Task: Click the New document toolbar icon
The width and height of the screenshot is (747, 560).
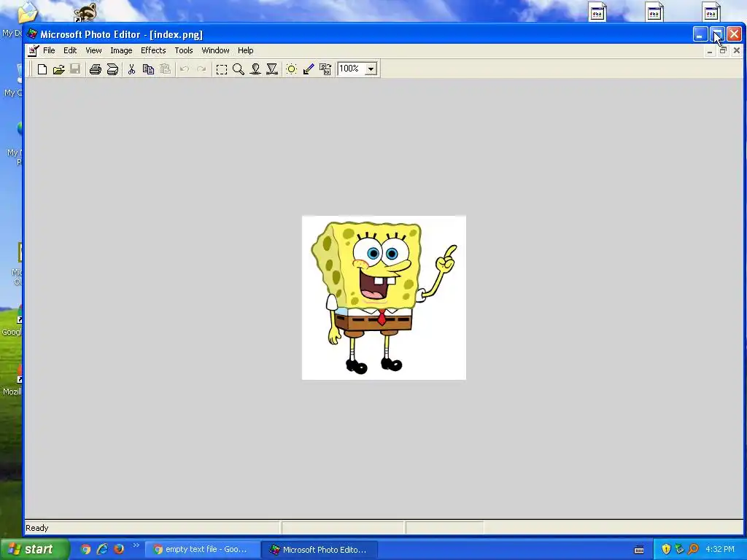Action: click(42, 69)
